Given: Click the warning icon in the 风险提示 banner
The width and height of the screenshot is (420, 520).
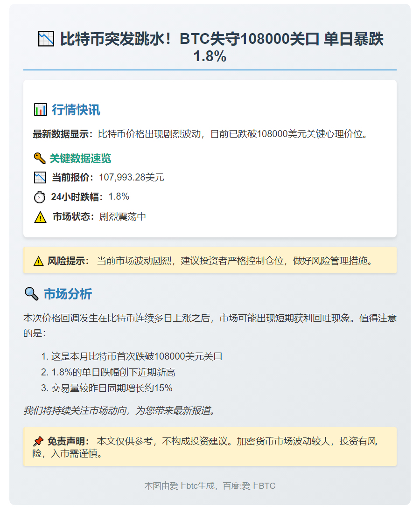Looking at the screenshot, I should (x=38, y=261).
